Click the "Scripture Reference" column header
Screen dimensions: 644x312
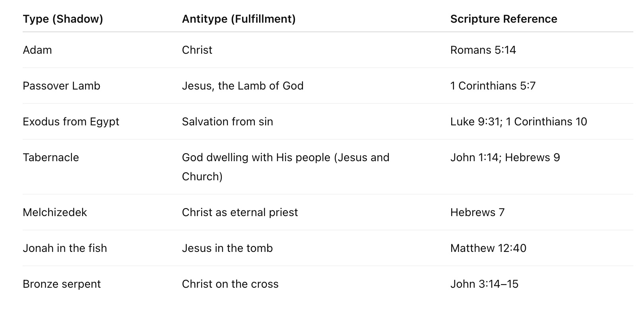pyautogui.click(x=504, y=19)
